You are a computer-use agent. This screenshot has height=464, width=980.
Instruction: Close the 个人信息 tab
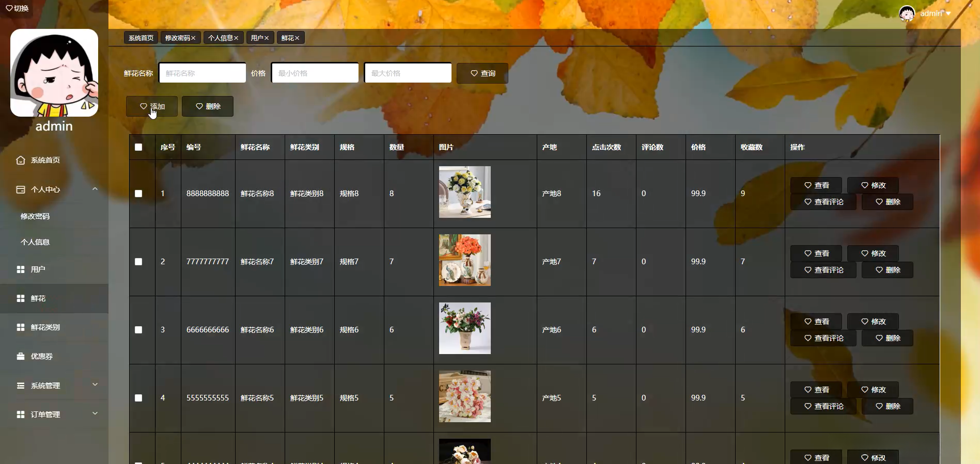click(236, 38)
